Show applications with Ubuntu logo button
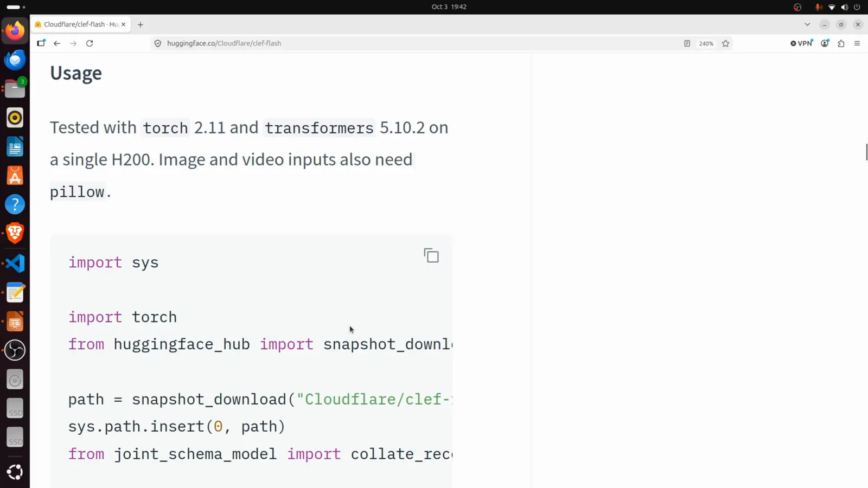 (x=15, y=472)
